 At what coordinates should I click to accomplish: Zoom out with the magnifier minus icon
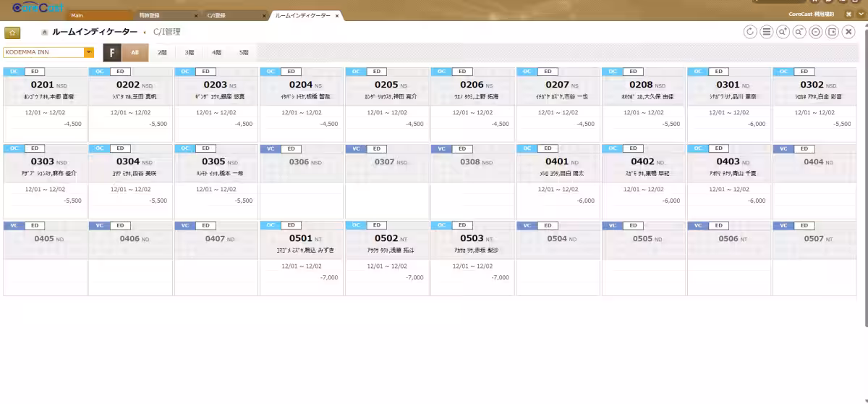[x=799, y=32]
